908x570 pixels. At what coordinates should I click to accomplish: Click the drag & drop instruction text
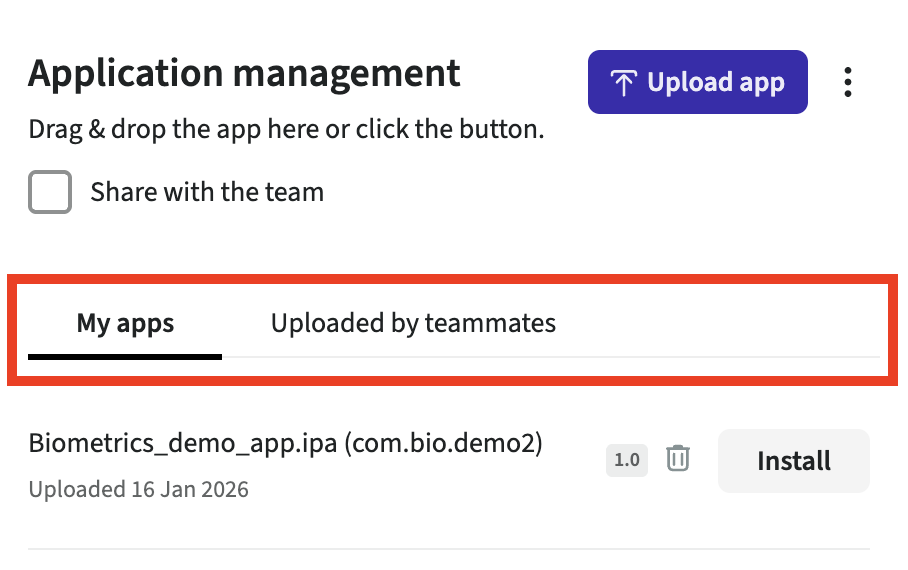click(286, 131)
